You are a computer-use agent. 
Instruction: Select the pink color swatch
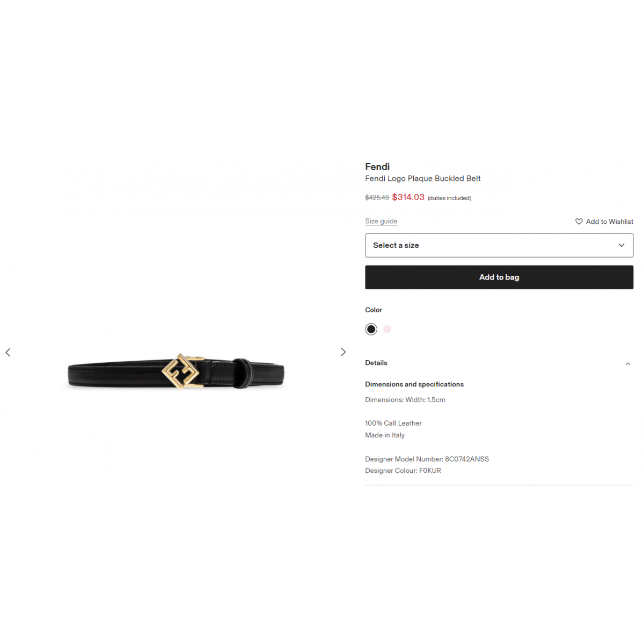[x=387, y=329]
